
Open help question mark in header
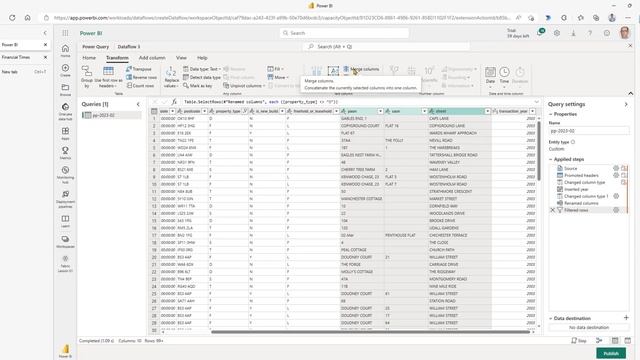pyautogui.click(x=590, y=33)
